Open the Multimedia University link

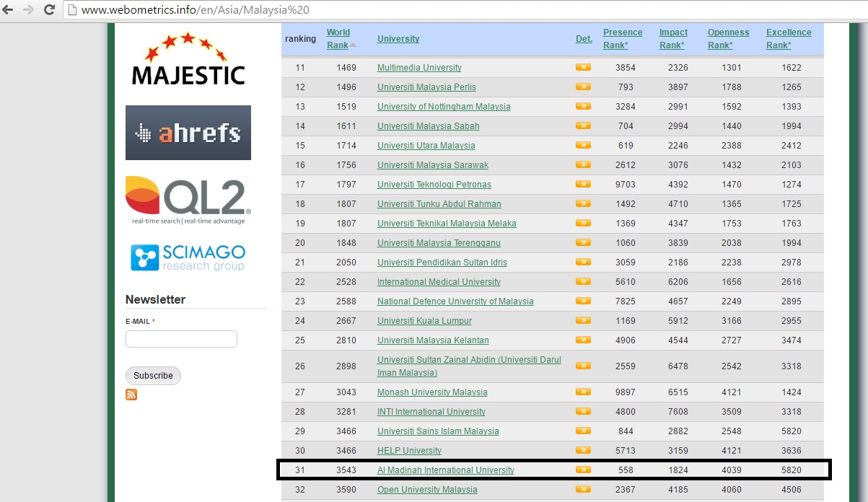pos(419,68)
